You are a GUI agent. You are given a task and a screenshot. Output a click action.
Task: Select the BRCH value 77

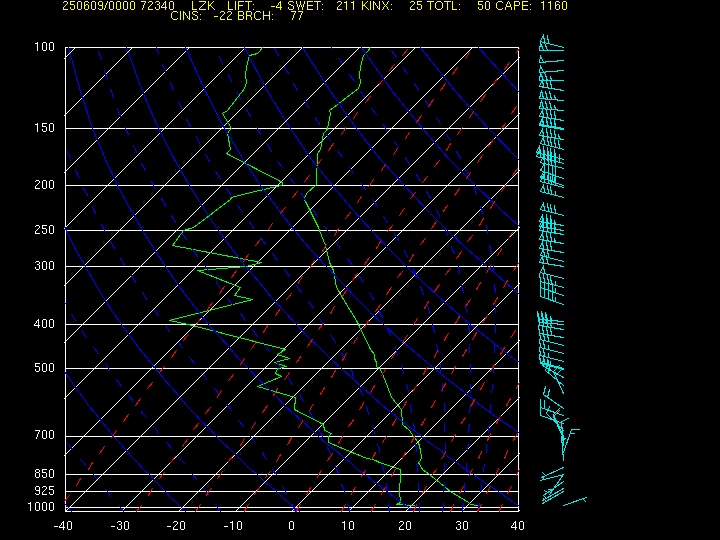coord(297,16)
